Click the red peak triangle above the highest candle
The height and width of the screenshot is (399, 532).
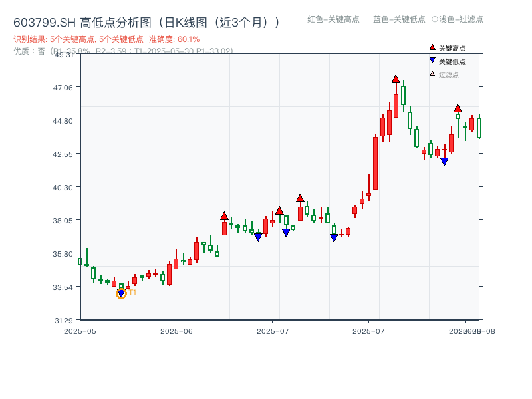pos(396,79)
